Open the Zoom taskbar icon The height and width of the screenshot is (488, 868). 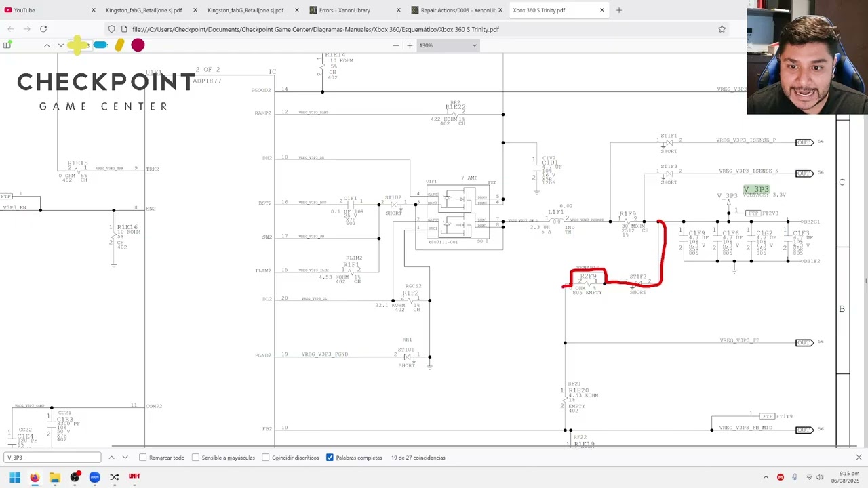click(94, 476)
